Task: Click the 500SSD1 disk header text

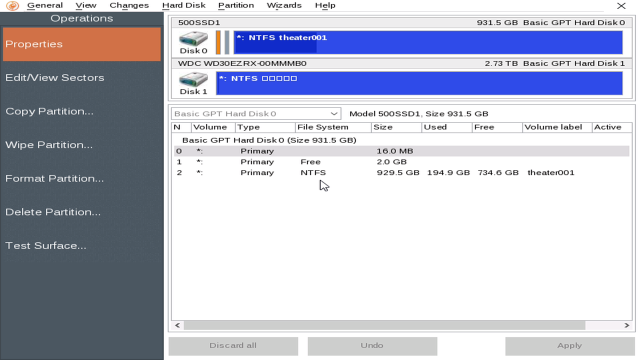Action: click(x=199, y=22)
